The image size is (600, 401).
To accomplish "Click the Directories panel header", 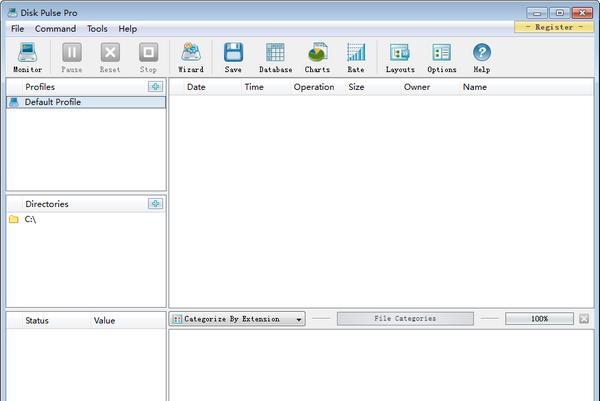I will tap(47, 204).
